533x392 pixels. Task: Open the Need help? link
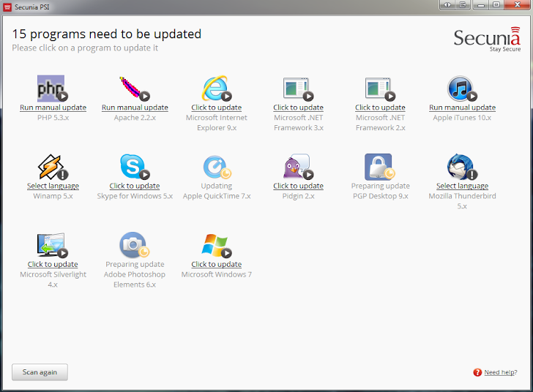501,373
